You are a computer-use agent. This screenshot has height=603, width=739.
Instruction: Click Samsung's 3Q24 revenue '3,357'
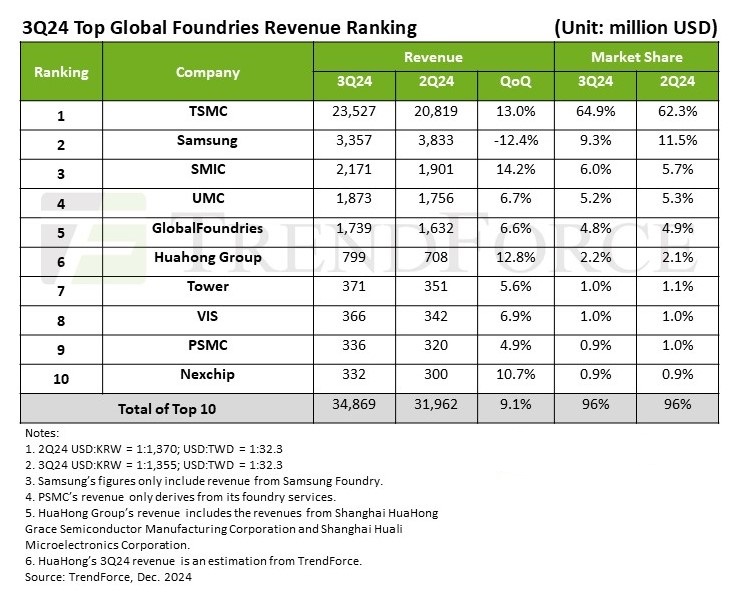(354, 140)
